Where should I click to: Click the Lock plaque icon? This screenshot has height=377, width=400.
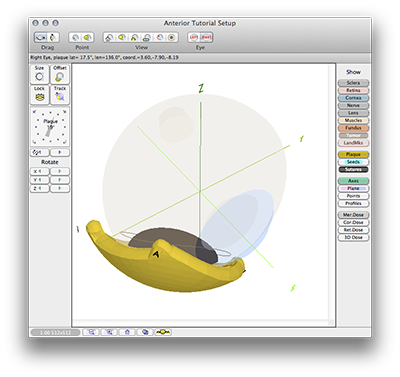39,95
